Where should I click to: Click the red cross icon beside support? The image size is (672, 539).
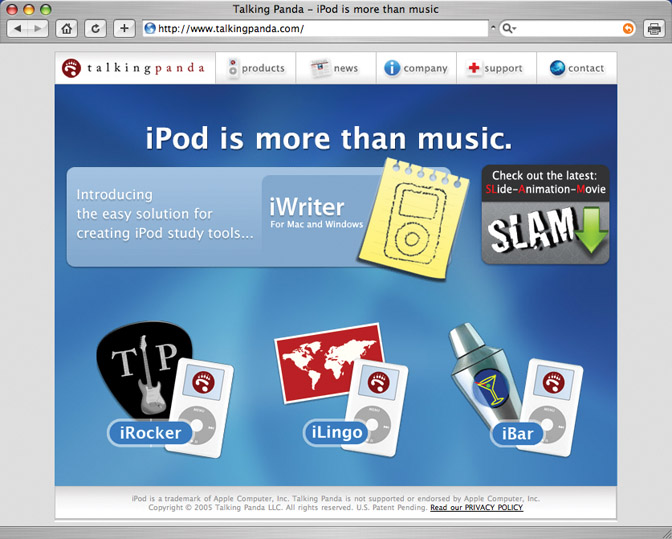474,68
